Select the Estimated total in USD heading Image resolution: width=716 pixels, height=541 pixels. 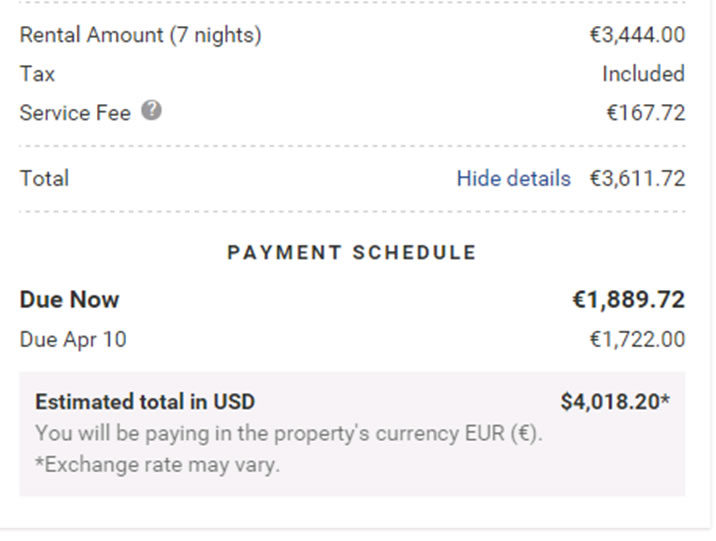(x=145, y=402)
